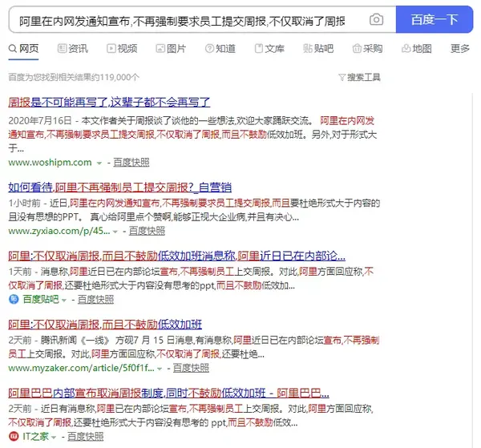Screen dimensions: 481x448
Task: Open result 周报是不可能再写了,这辈子都不会再写了
Action: point(109,102)
